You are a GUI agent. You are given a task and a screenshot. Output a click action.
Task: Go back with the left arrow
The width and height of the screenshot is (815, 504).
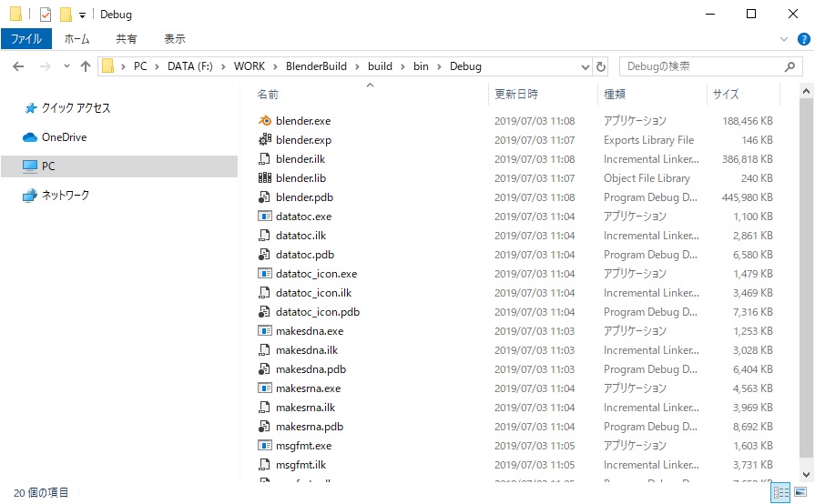pyautogui.click(x=18, y=66)
